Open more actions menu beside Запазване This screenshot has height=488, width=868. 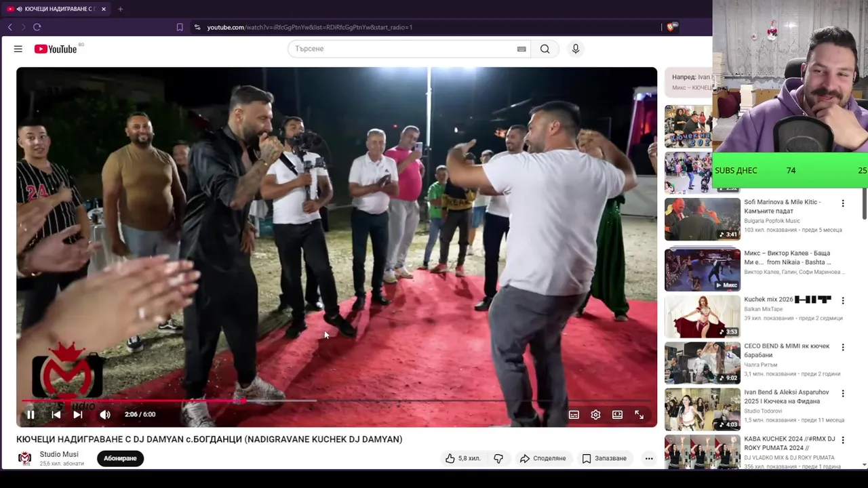coord(649,458)
